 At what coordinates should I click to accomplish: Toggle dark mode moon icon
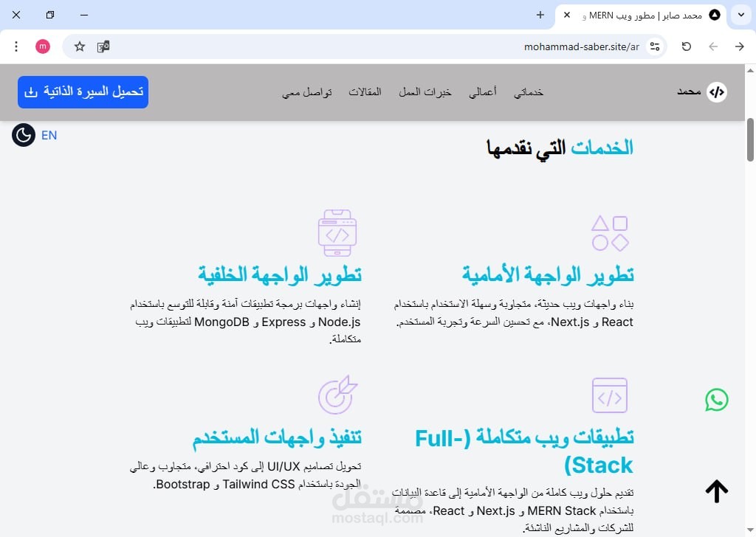click(24, 135)
